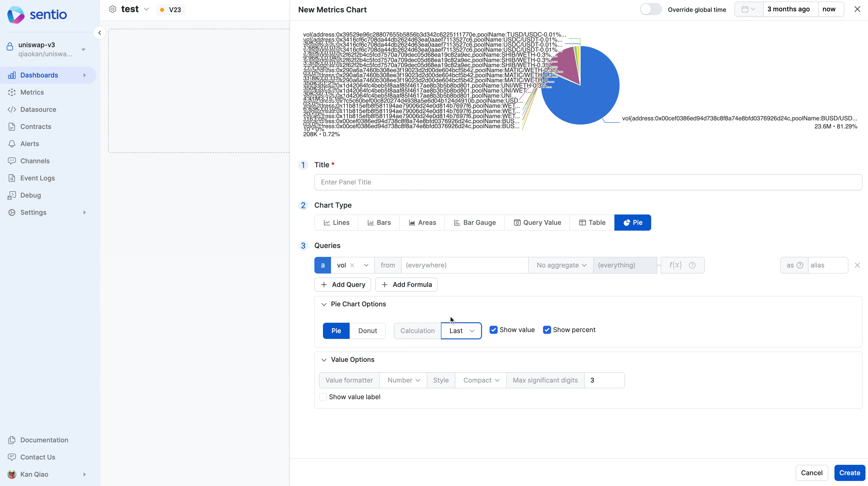
Task: Open Event Logs in the sidebar
Action: pos(37,178)
